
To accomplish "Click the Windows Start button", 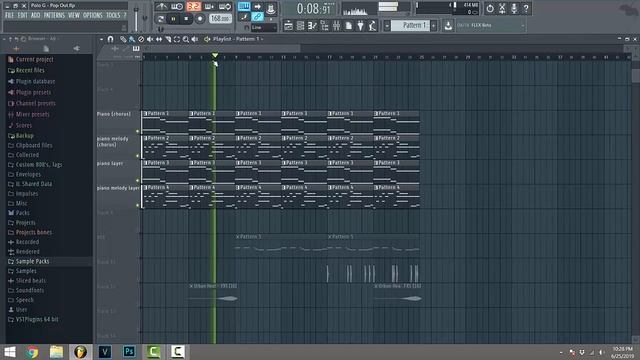I will click(x=10, y=352).
